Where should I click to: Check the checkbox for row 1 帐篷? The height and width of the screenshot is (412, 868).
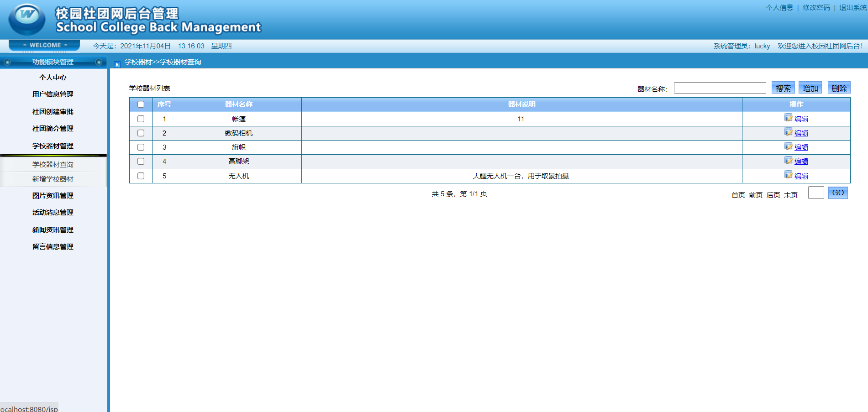pyautogui.click(x=141, y=119)
